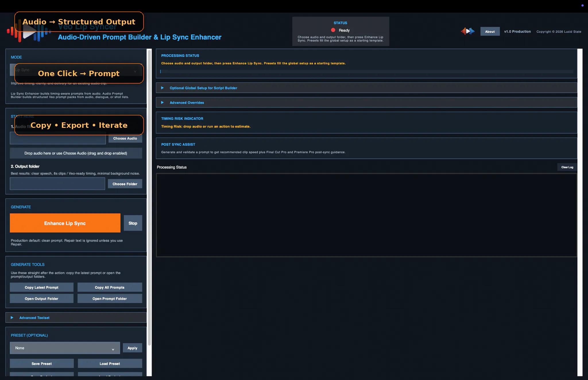This screenshot has height=380, width=588.
Task: Click the PRESET (OPTIONAL) heading
Action: pyautogui.click(x=29, y=335)
